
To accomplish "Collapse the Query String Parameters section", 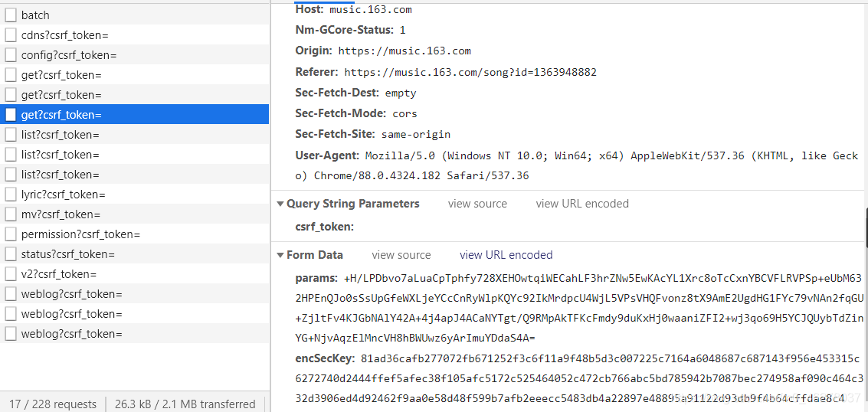I will [x=280, y=204].
